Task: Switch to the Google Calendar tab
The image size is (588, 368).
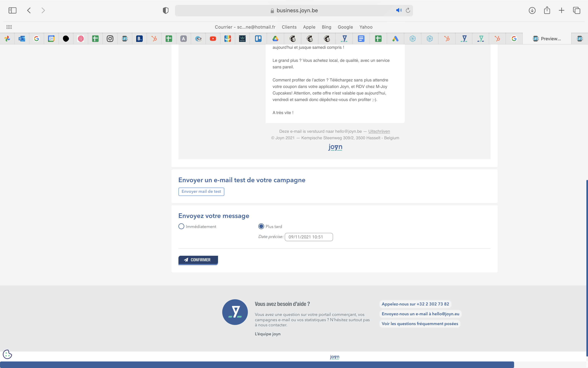Action: (x=51, y=39)
